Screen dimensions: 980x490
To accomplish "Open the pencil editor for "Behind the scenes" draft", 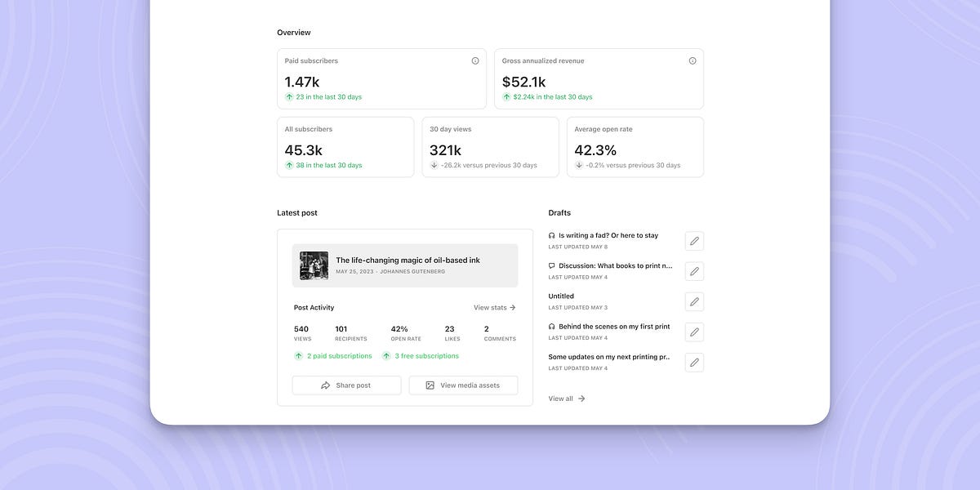I will tap(693, 332).
